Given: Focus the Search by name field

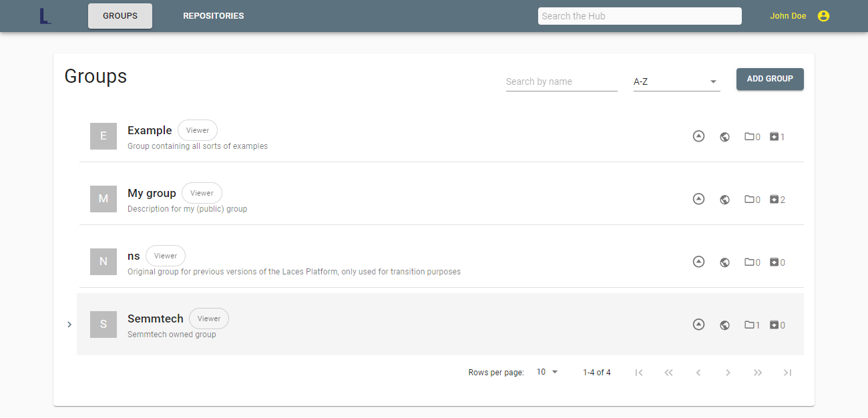Looking at the screenshot, I should click(x=562, y=81).
